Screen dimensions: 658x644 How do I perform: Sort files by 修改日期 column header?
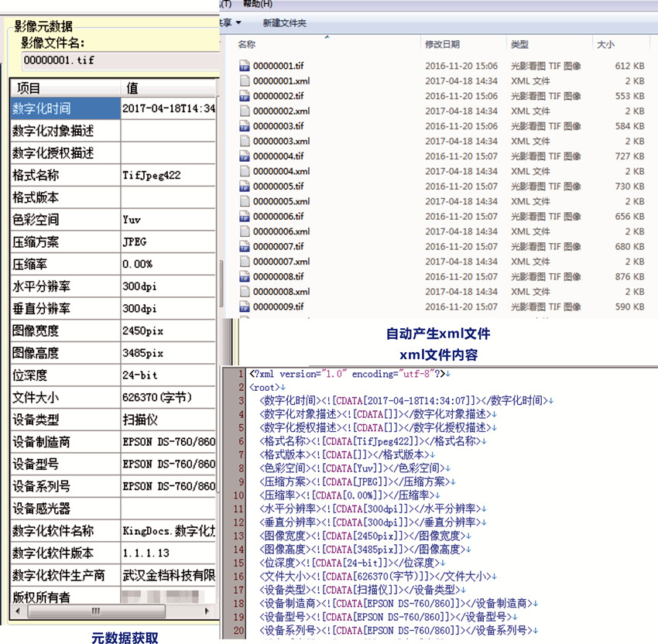442,45
